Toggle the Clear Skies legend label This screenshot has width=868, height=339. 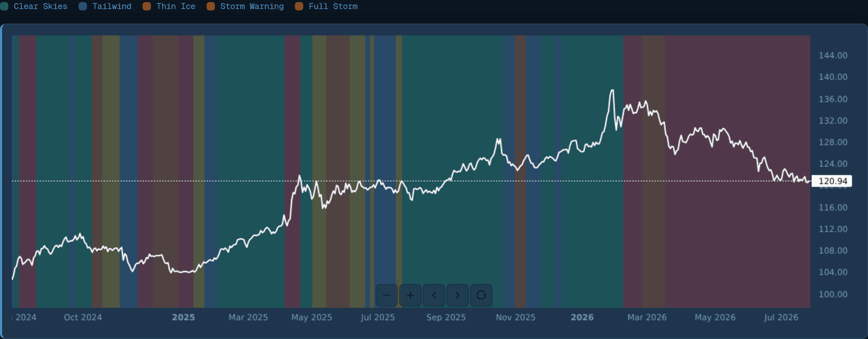pos(40,6)
